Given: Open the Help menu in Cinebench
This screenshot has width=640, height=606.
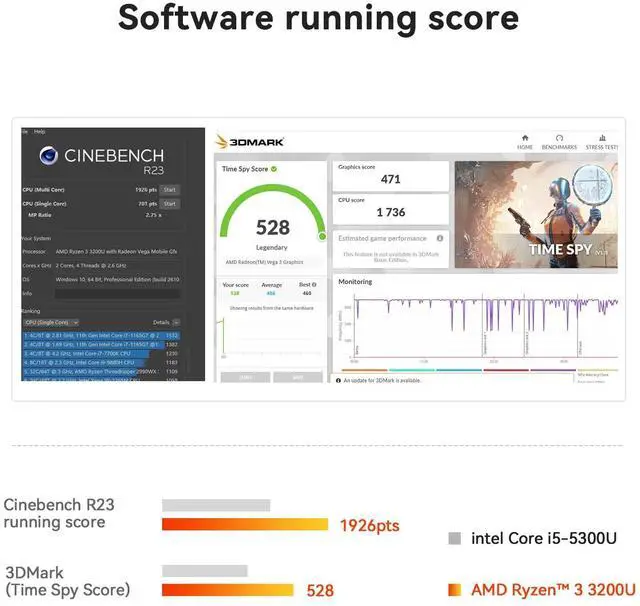Looking at the screenshot, I should 39,132.
